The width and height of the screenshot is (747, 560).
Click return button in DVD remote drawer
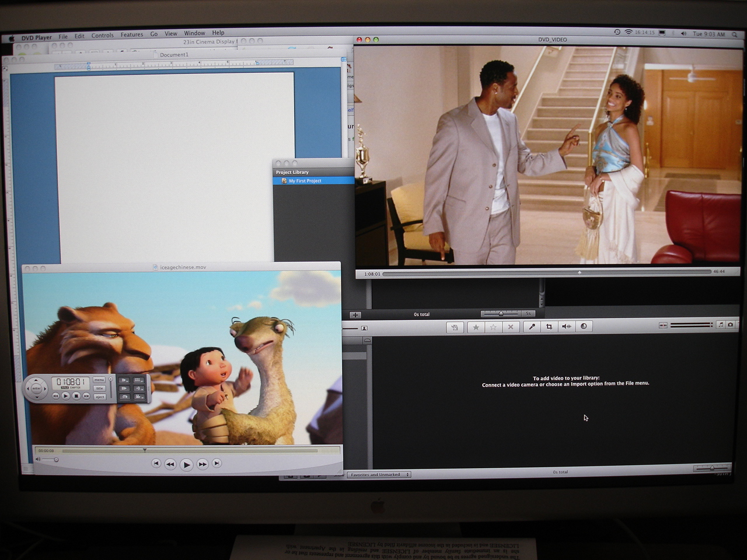(125, 397)
